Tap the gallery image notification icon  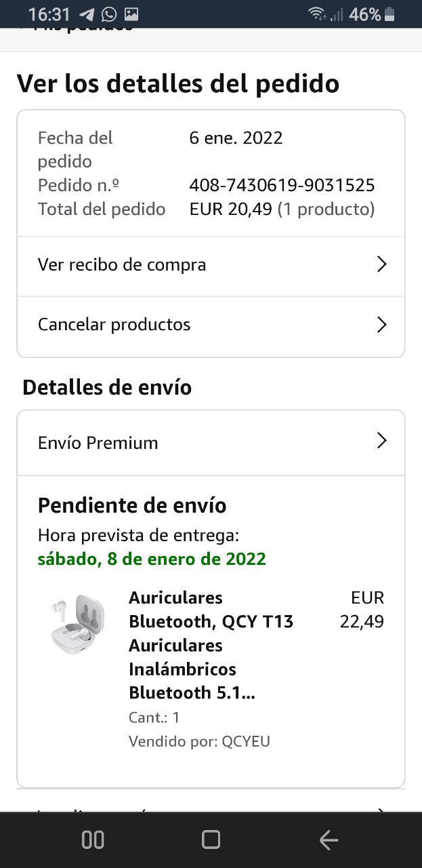pyautogui.click(x=131, y=14)
